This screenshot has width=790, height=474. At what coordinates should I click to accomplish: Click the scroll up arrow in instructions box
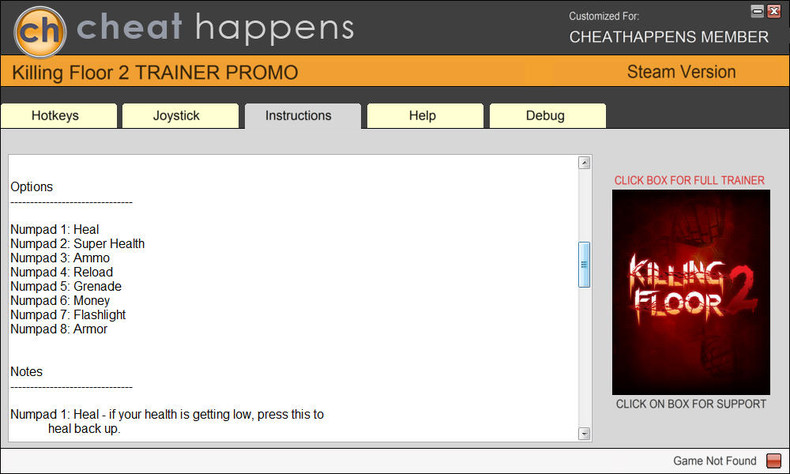584,163
